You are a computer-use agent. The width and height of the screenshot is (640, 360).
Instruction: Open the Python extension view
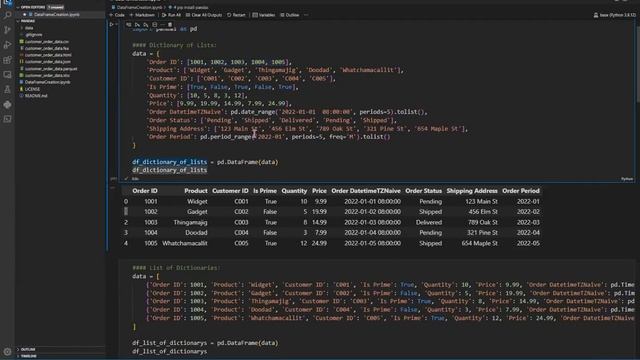coord(7,104)
